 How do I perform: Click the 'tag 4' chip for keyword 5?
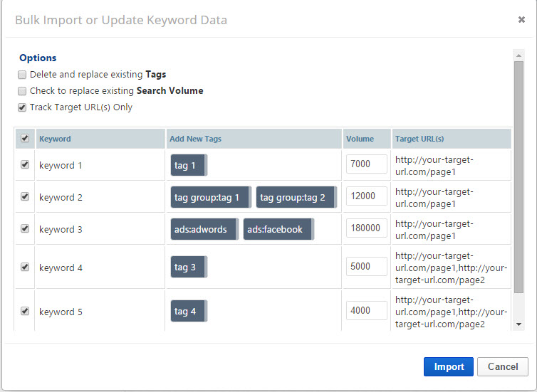pos(188,311)
